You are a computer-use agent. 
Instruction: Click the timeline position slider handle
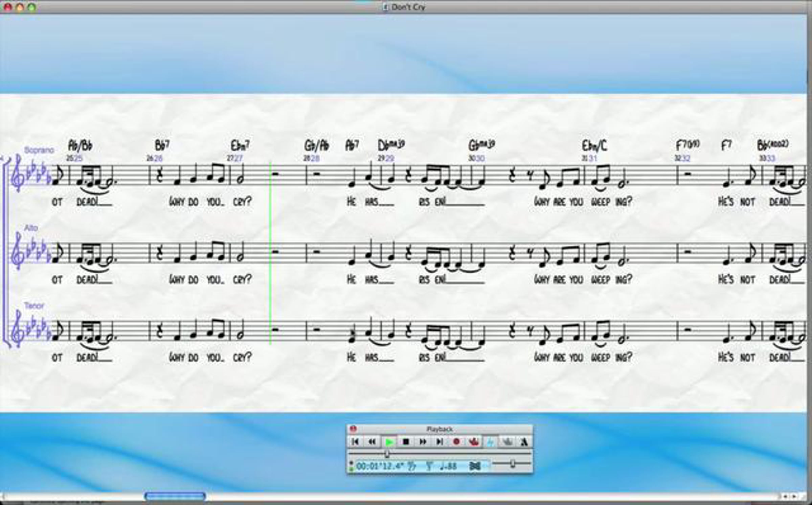click(x=387, y=454)
